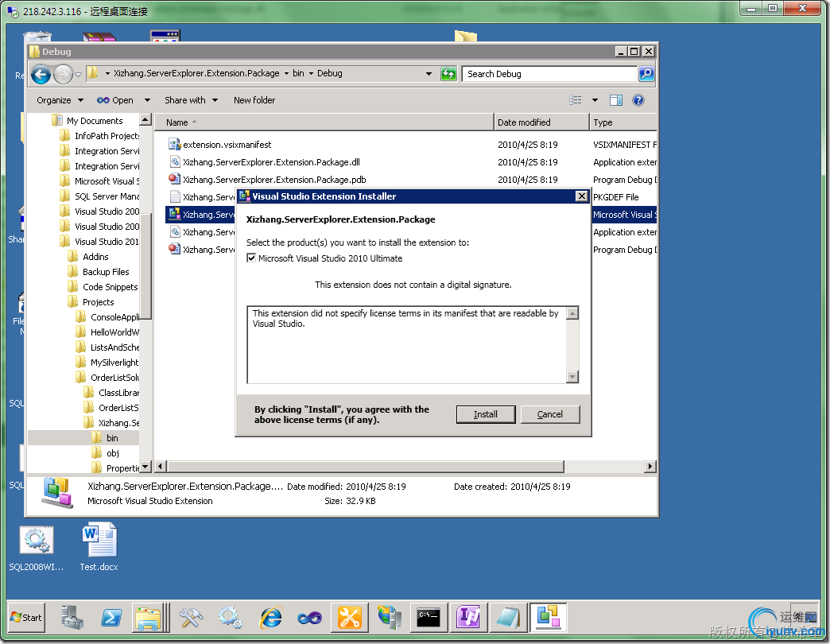Click the Start button
The height and width of the screenshot is (644, 830).
coord(25,617)
